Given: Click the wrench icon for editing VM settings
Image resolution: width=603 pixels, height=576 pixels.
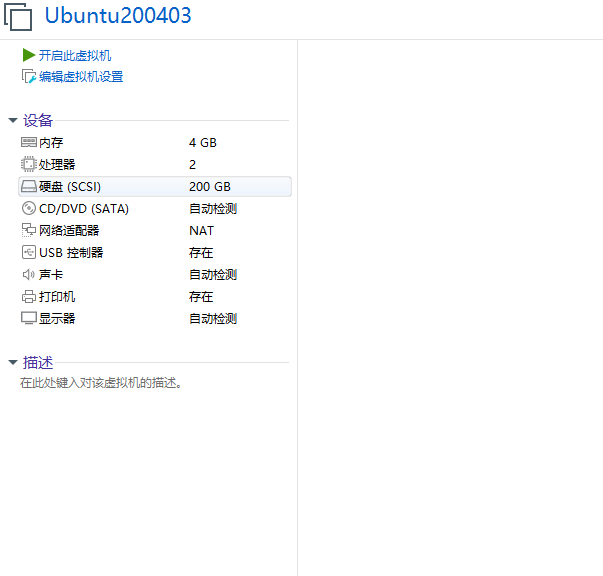Looking at the screenshot, I should [x=29, y=77].
